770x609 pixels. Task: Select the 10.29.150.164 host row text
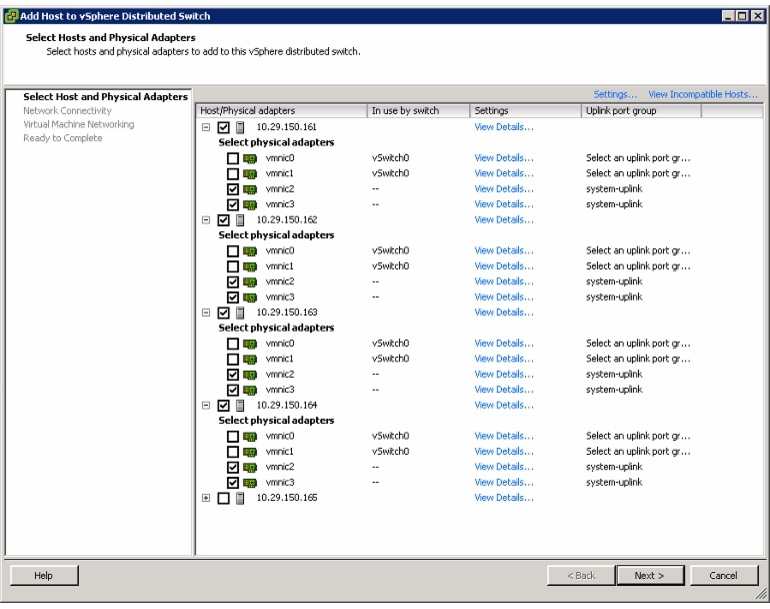[287, 405]
